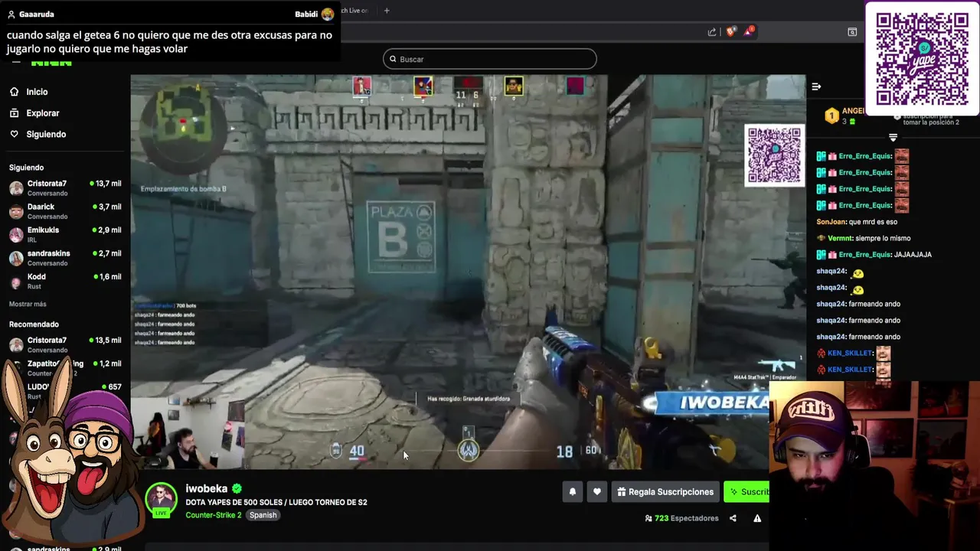The image size is (980, 551).
Task: Open Cristorata7 under Recomendado list
Action: [x=65, y=345]
